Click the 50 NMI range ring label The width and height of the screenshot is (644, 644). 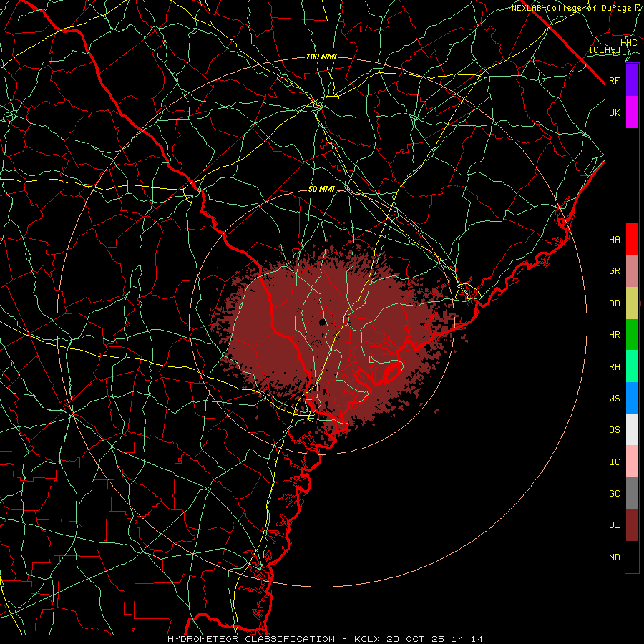click(321, 190)
